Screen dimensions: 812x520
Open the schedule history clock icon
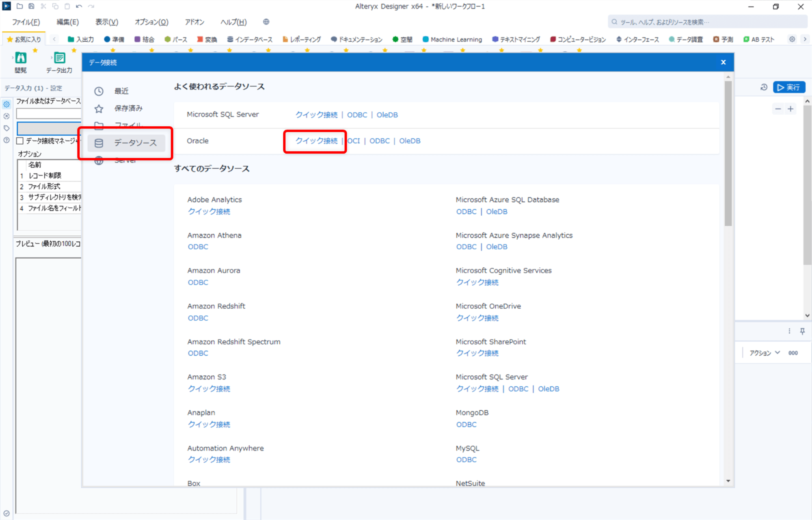coord(764,87)
